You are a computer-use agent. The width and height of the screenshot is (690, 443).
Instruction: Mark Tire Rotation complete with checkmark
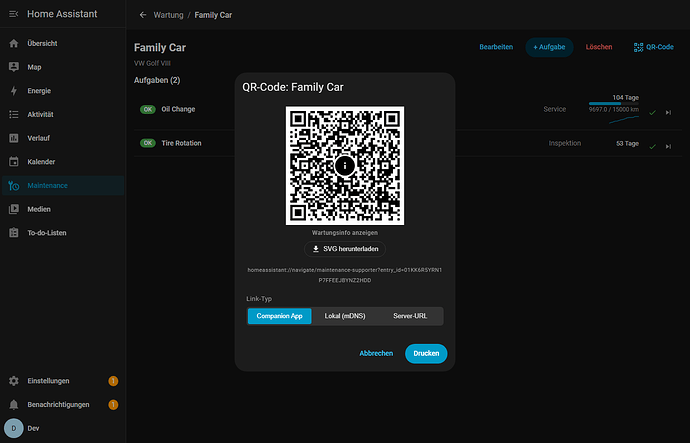tap(653, 146)
